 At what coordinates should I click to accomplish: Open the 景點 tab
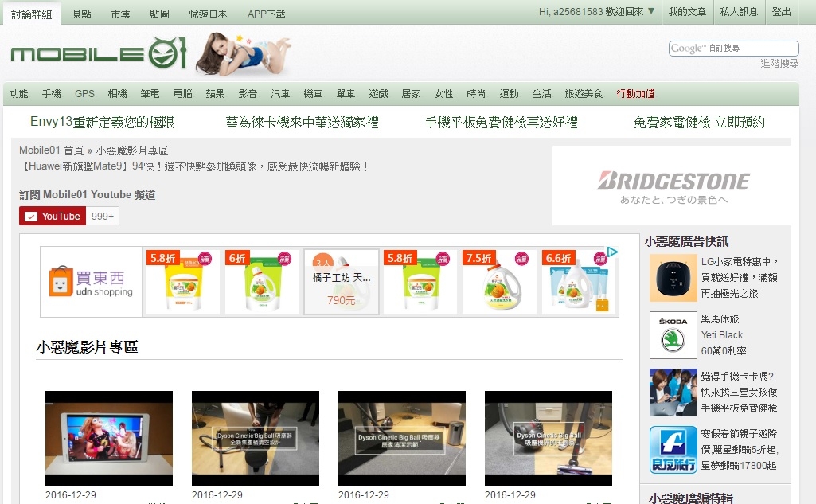[81, 14]
